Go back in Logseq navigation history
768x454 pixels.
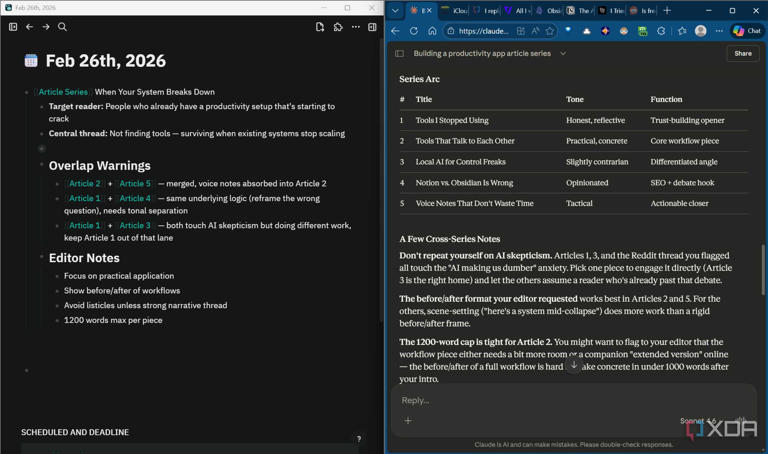[29, 27]
